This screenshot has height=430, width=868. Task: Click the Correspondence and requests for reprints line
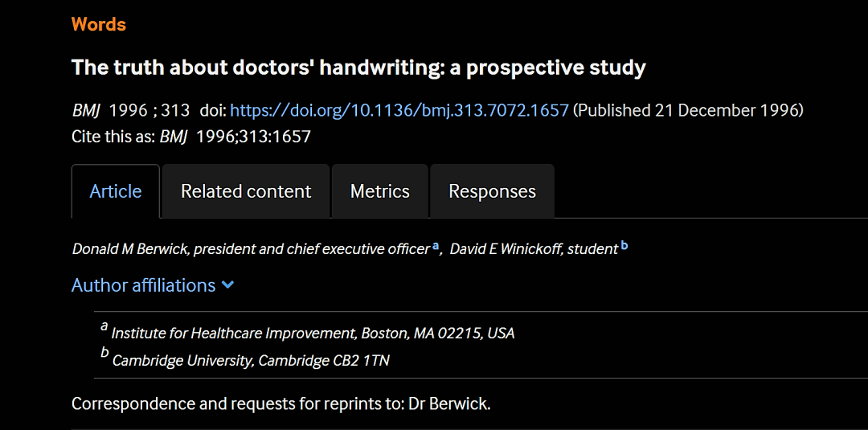pos(281,404)
